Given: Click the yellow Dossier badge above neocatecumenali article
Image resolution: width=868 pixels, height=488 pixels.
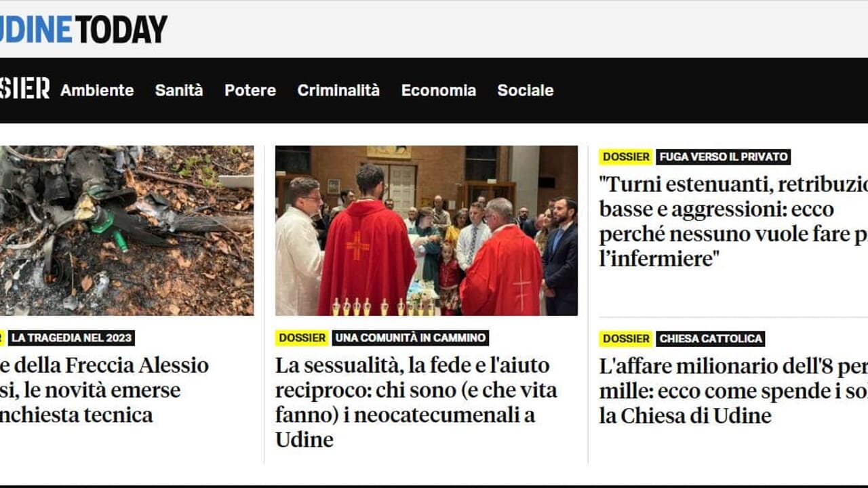Looking at the screenshot, I should coord(302,338).
